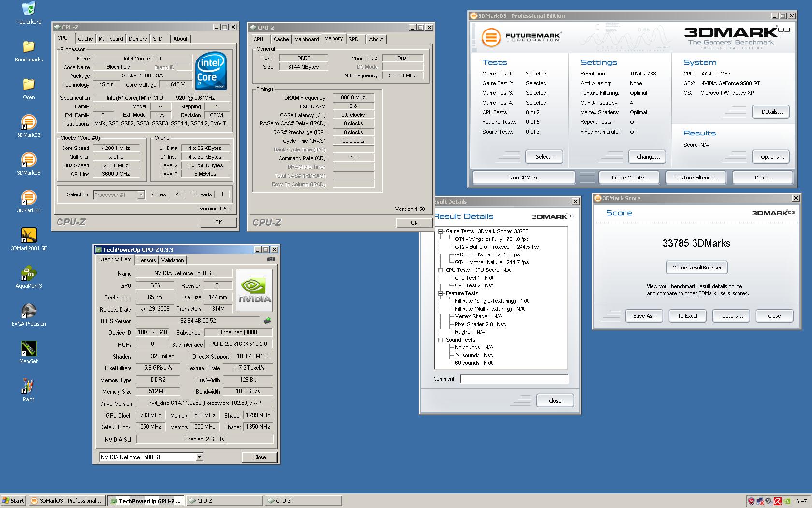Open Image Quality... in 3DMark03

click(x=630, y=178)
